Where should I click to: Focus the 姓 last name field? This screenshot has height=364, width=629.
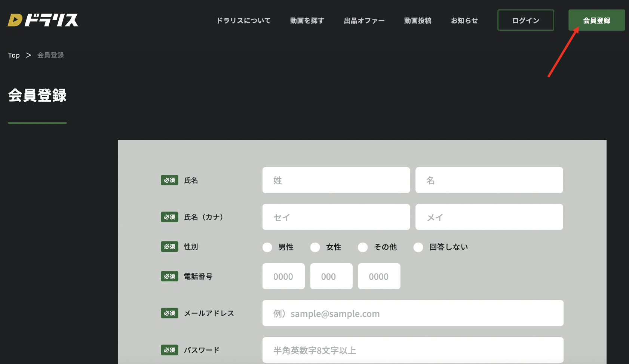pyautogui.click(x=336, y=180)
